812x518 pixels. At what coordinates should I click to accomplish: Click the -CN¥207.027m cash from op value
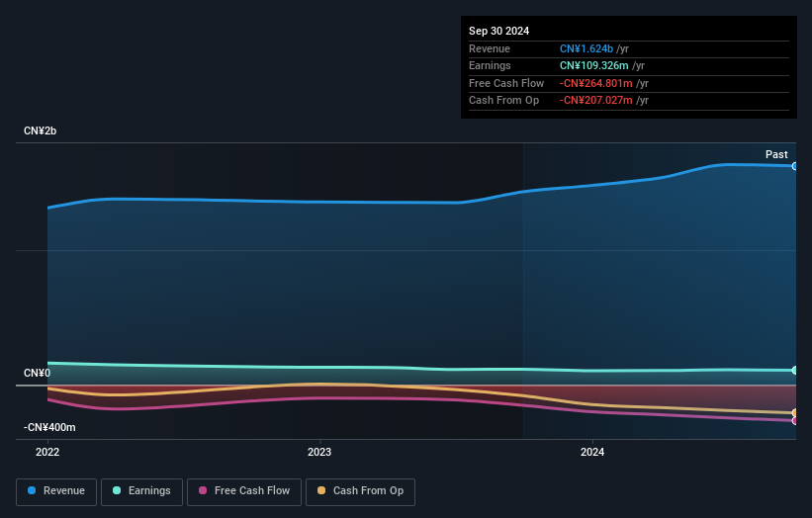(596, 101)
